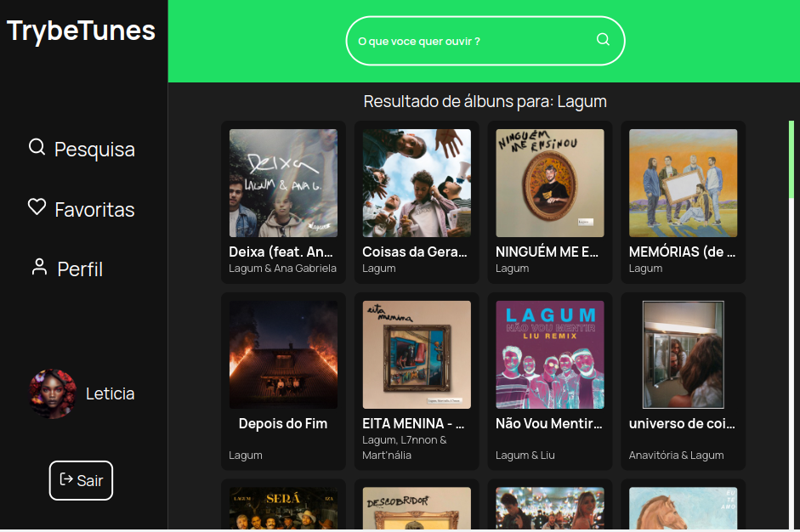Open the Coisas da Geração album cover
The height and width of the screenshot is (532, 800).
point(417,183)
